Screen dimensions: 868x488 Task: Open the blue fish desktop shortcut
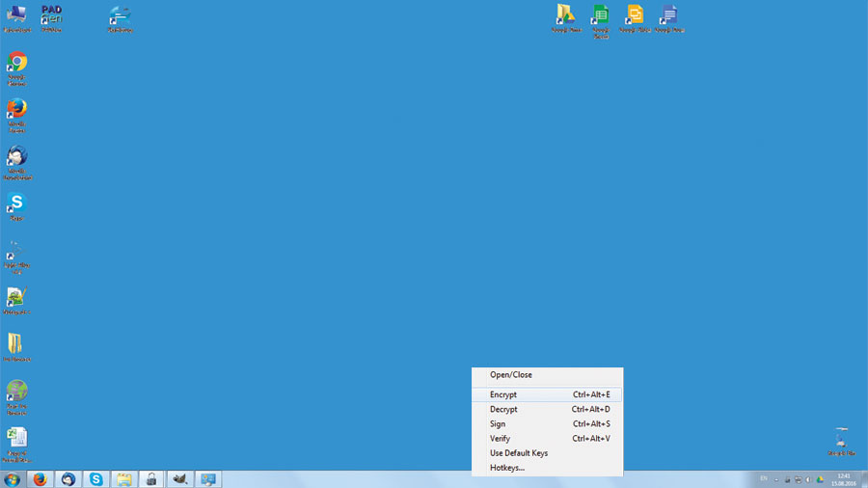click(120, 18)
